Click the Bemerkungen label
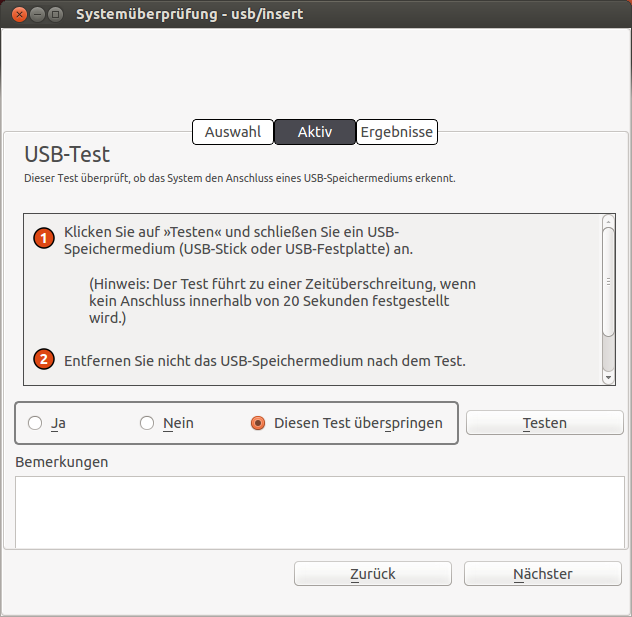This screenshot has height=617, width=632. pos(62,462)
